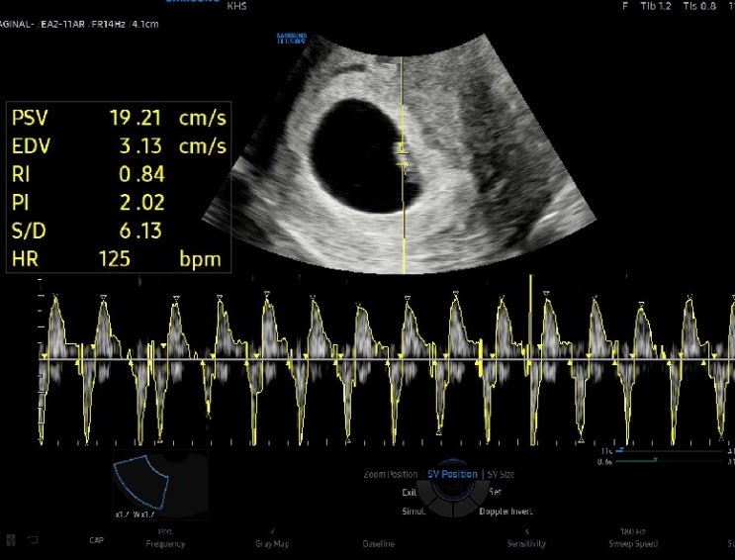Image resolution: width=735 pixels, height=560 pixels.
Task: Click the 180 Hz sweep speed value
Action: click(x=633, y=531)
